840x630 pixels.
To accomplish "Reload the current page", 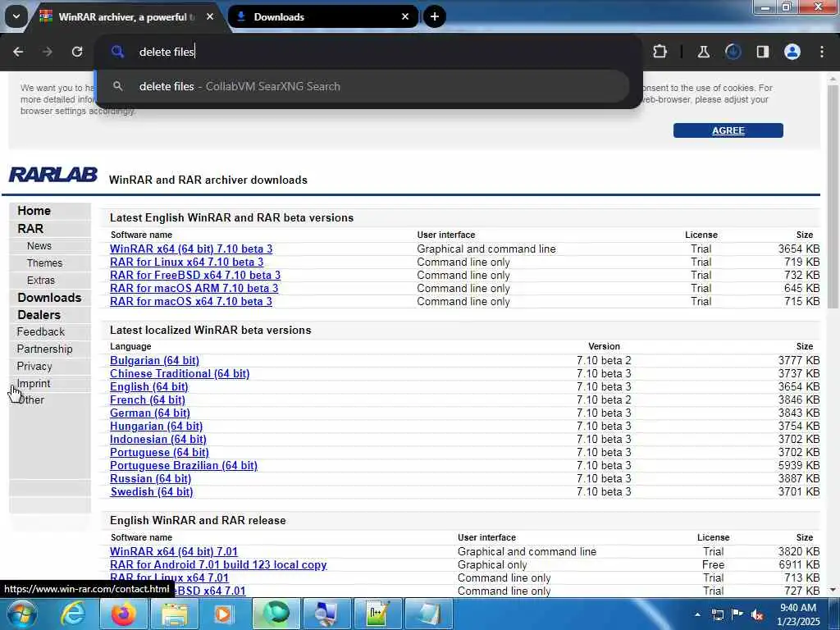I will [77, 52].
